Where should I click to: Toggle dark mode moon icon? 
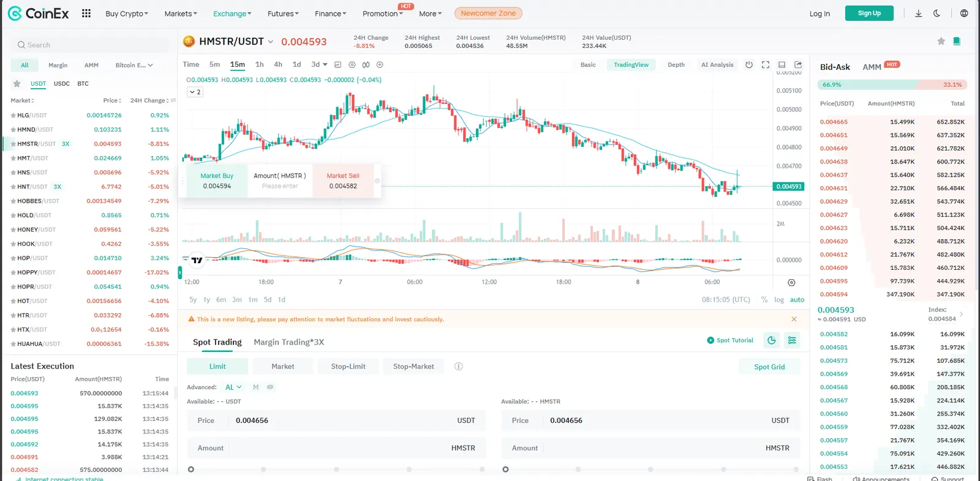(x=937, y=13)
